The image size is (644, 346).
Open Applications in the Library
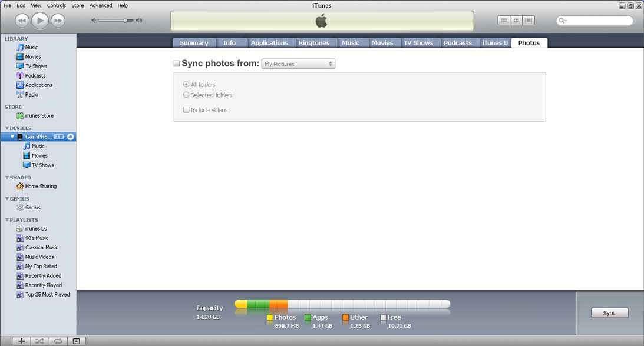[x=39, y=85]
